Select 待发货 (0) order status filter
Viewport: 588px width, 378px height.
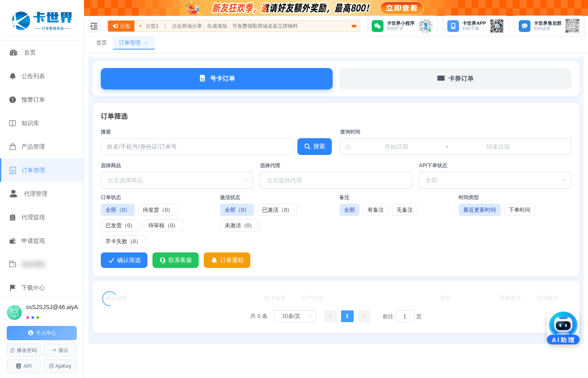point(158,210)
